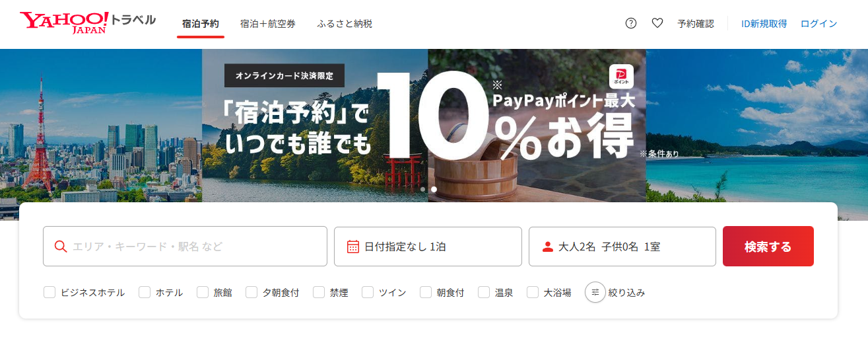
Task: Click the calendar icon in date field
Action: (353, 247)
